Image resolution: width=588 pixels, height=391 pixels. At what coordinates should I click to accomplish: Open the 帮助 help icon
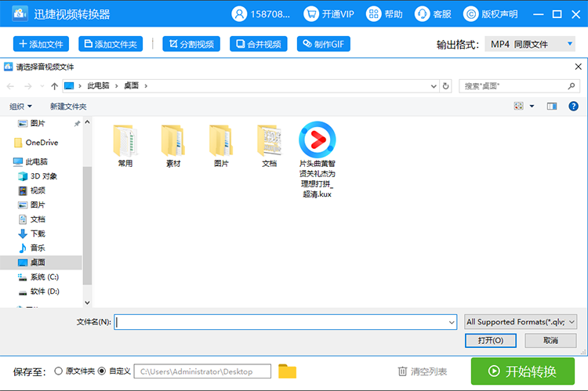[x=373, y=14]
